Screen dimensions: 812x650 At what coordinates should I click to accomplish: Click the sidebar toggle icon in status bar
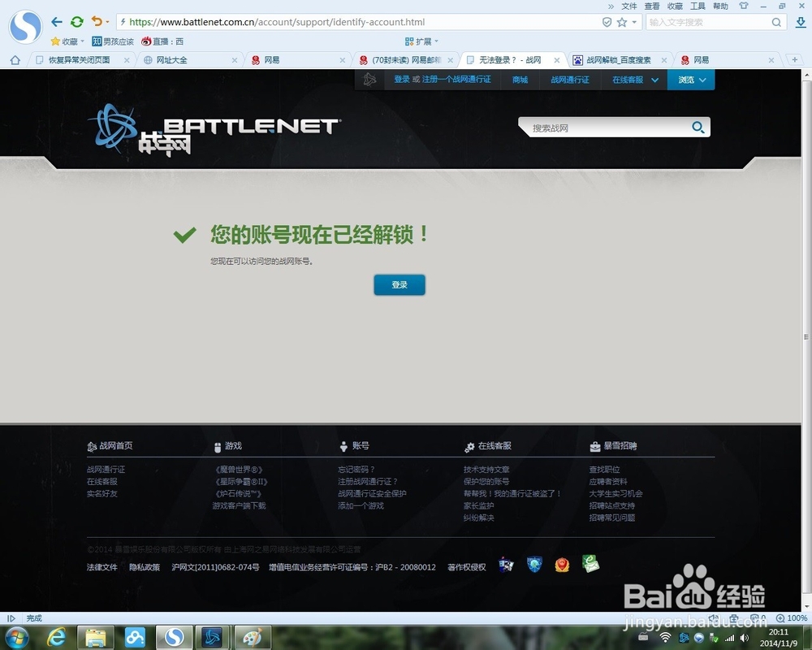coord(11,617)
